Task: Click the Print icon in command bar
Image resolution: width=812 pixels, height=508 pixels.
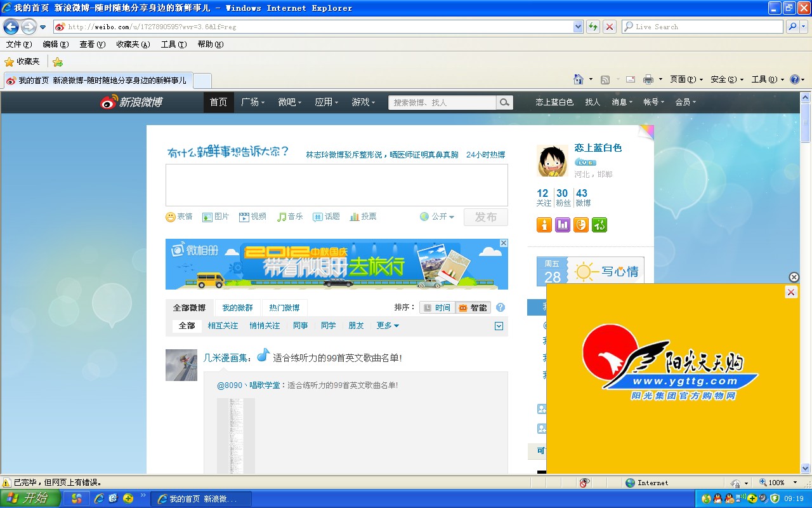Action: coord(648,79)
